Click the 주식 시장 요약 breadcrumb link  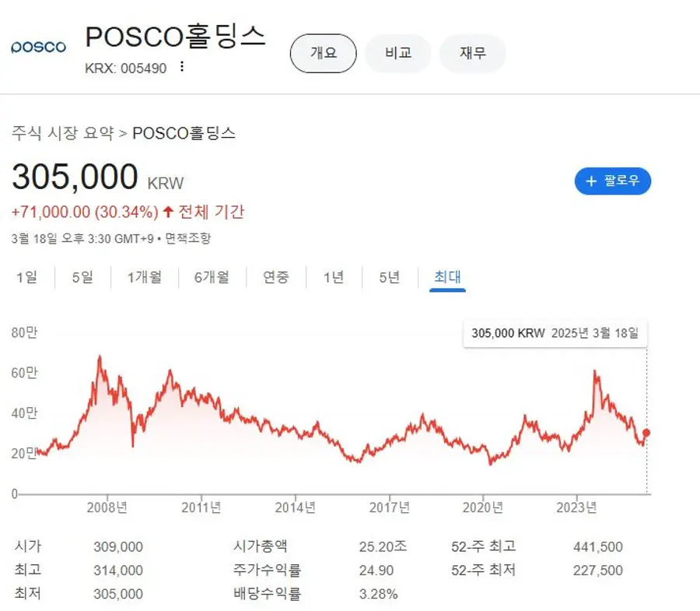click(62, 133)
